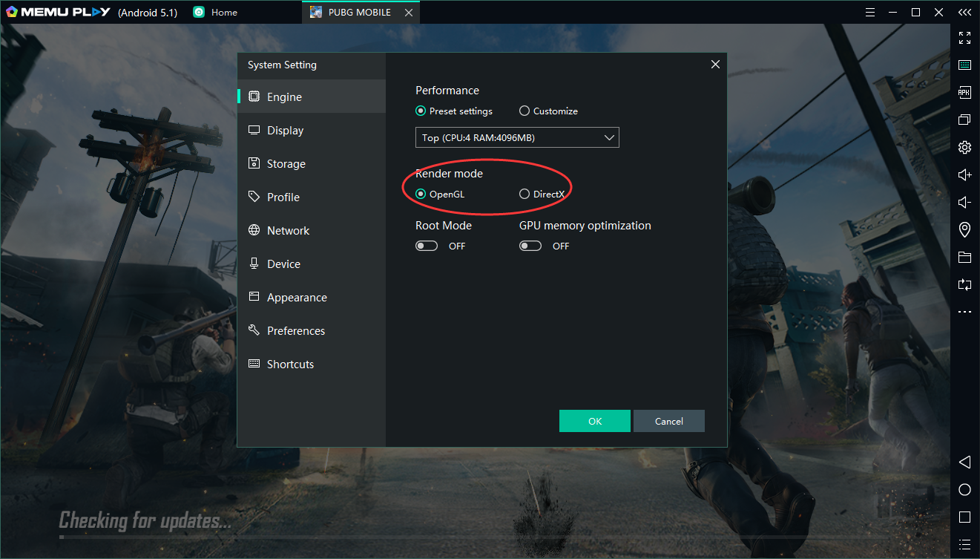This screenshot has width=980, height=559.
Task: Open the Display settings section
Action: click(285, 131)
